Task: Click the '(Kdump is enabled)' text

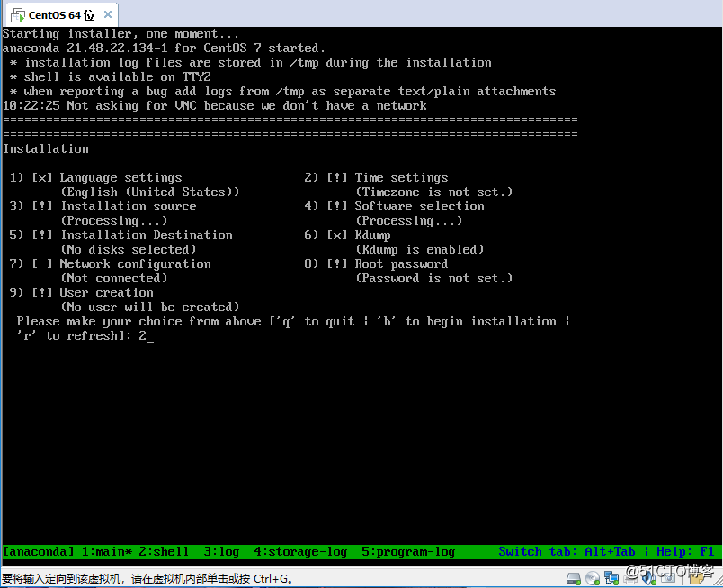Action: (x=419, y=250)
